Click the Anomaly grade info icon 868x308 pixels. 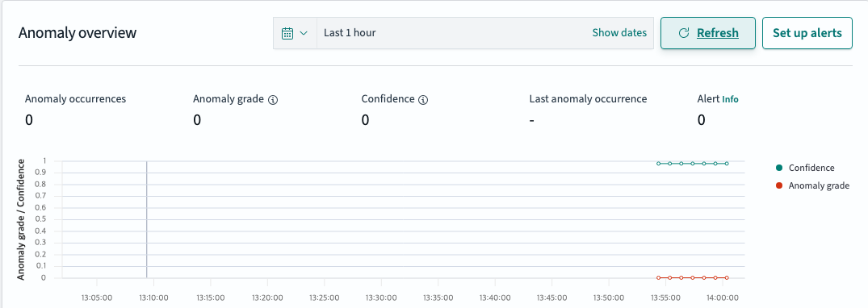pyautogui.click(x=272, y=100)
